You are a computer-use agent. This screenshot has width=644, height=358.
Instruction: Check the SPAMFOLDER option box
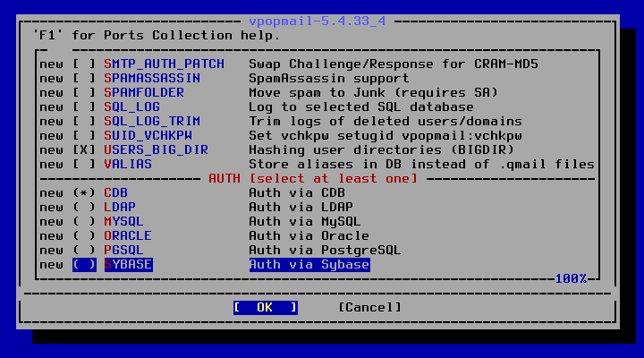[x=84, y=93]
